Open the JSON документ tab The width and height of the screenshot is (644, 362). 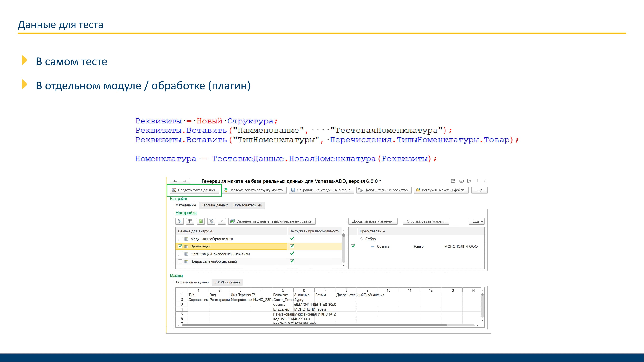pyautogui.click(x=227, y=282)
